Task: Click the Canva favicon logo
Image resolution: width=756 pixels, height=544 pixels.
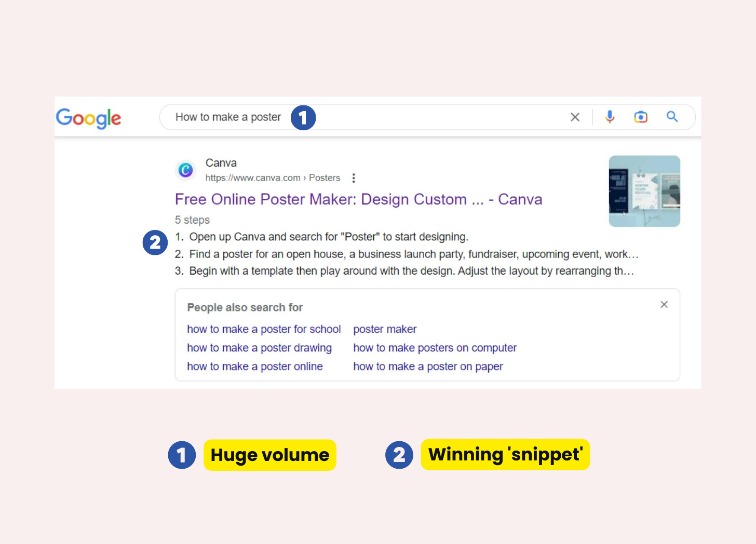Action: (185, 170)
